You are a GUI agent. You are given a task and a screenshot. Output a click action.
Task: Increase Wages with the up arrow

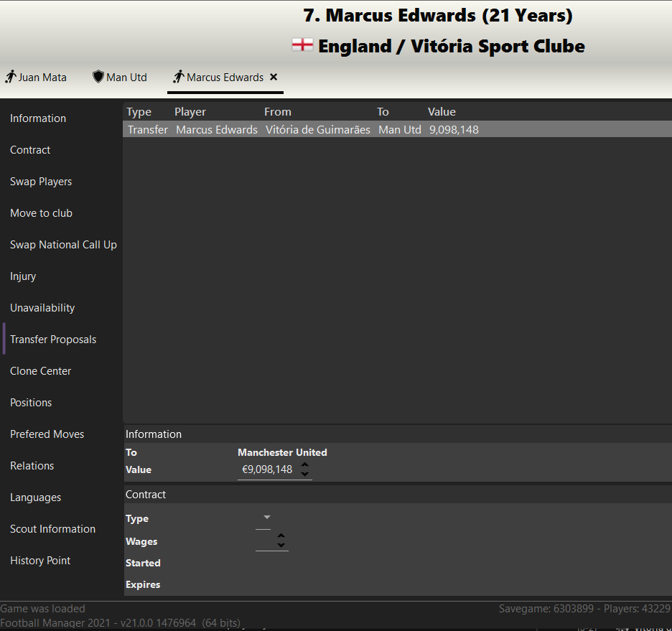(281, 536)
